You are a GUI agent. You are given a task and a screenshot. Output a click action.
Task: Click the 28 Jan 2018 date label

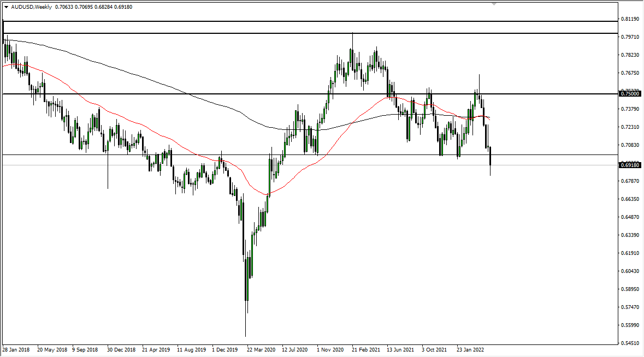[x=16, y=350]
